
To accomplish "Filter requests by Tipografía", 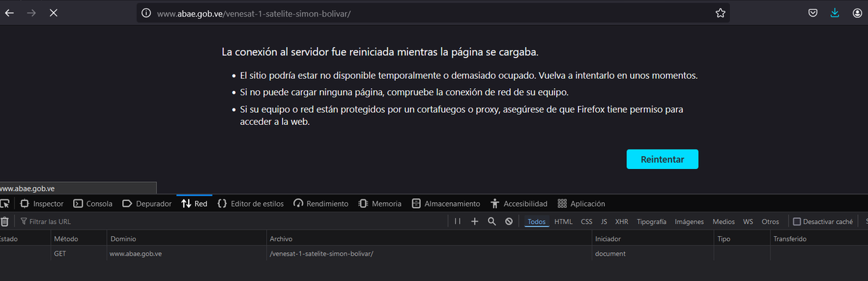I will click(652, 222).
